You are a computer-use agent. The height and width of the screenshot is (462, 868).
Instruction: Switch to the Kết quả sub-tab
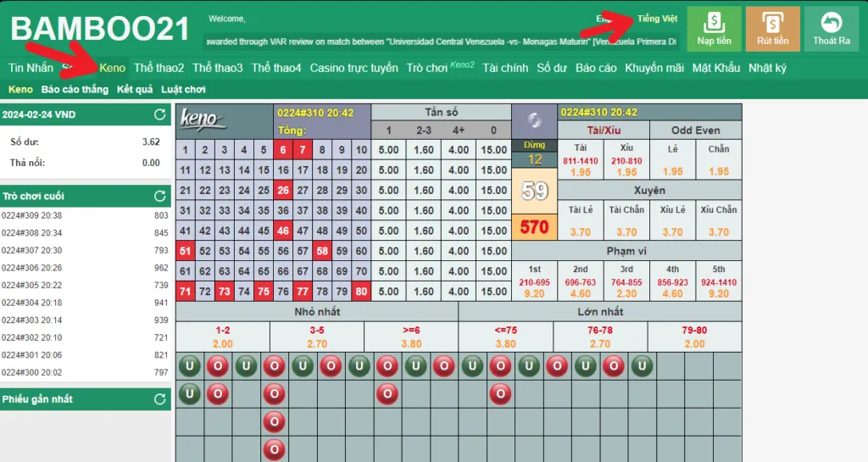(x=135, y=89)
